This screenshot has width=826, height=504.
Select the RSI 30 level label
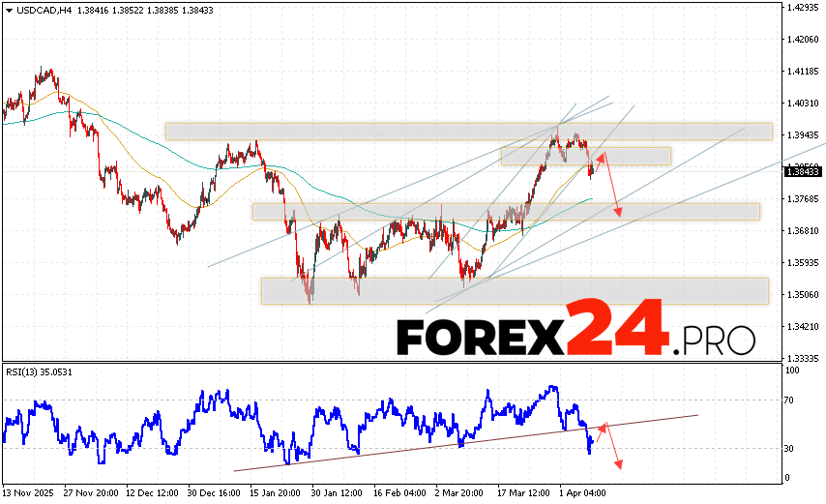click(788, 449)
